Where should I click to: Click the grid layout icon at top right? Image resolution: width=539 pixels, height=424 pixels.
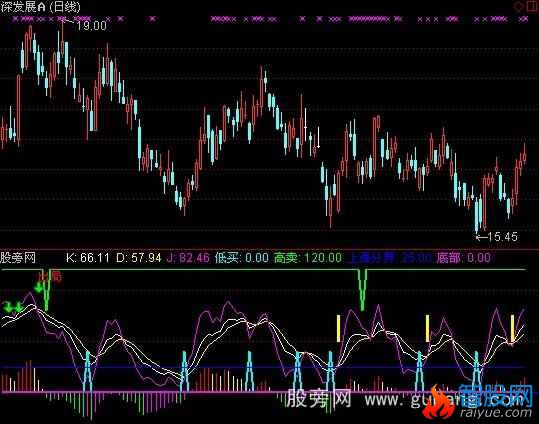pos(531,6)
